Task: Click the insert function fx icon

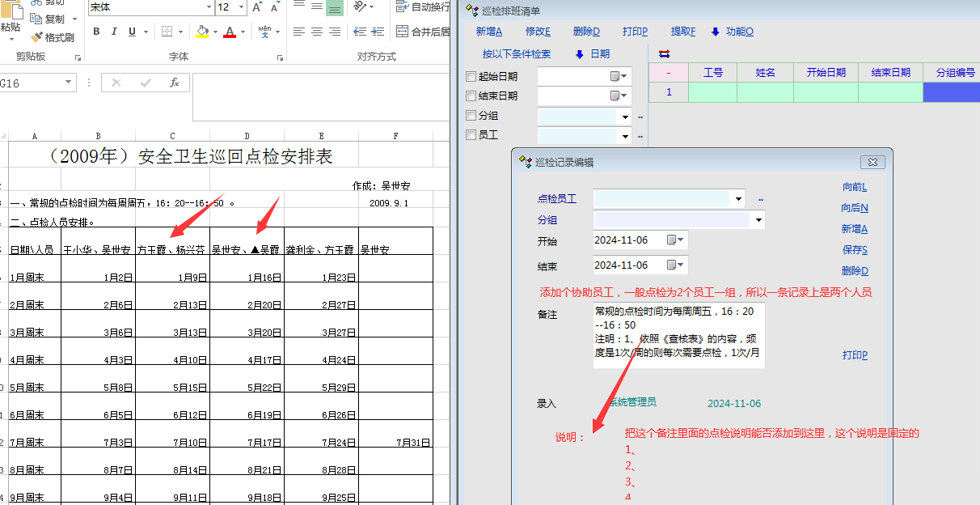Action: coord(174,83)
